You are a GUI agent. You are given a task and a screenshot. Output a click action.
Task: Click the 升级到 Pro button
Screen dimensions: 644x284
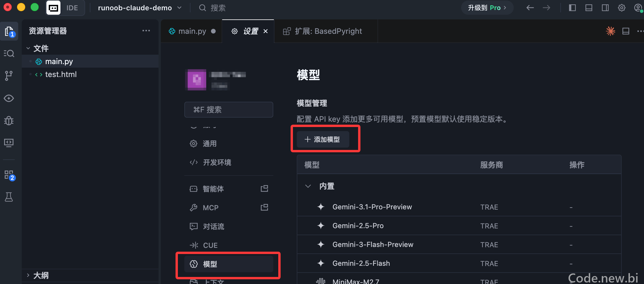click(x=487, y=8)
